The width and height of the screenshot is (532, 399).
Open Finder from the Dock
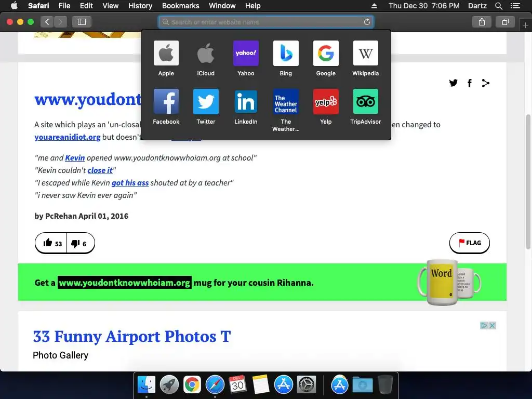(x=146, y=384)
